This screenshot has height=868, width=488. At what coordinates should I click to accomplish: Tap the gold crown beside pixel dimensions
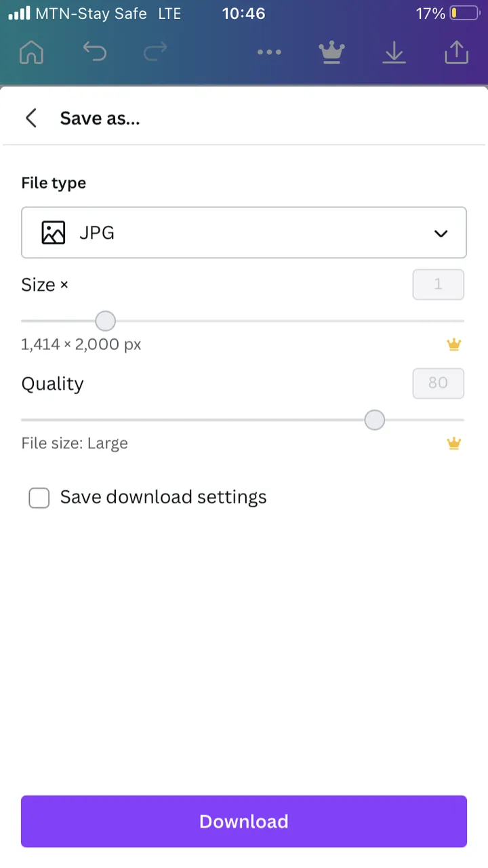coord(454,344)
